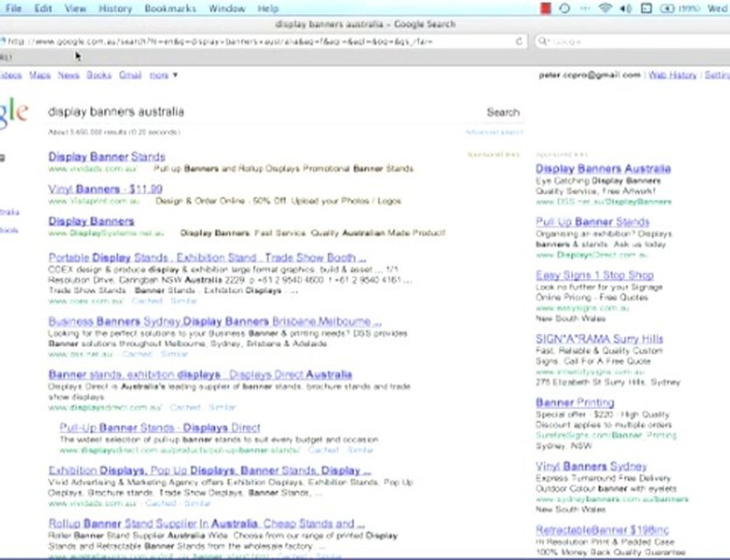Open the Books link
This screenshot has width=730, height=560.
[99, 75]
